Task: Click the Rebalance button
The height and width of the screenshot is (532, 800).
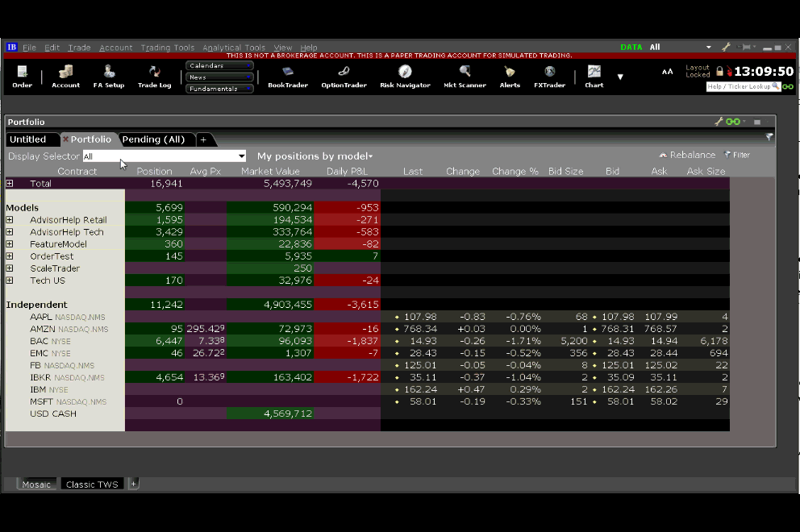Action: pos(687,155)
